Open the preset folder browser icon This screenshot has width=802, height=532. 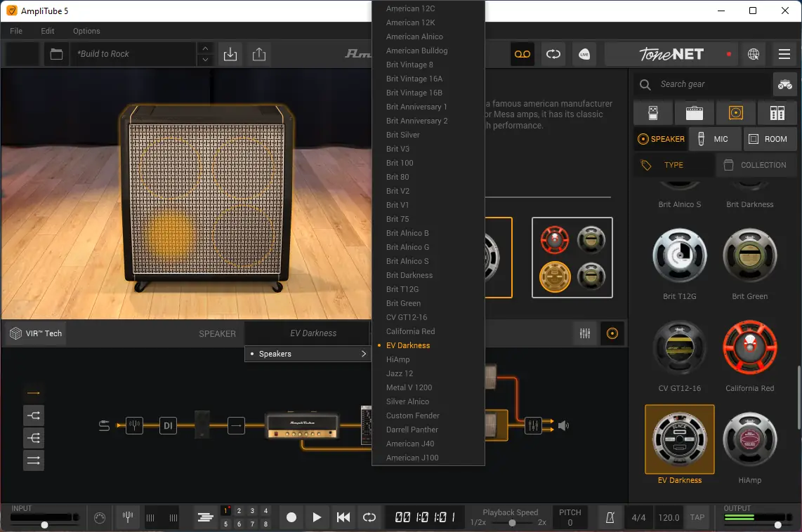point(56,54)
